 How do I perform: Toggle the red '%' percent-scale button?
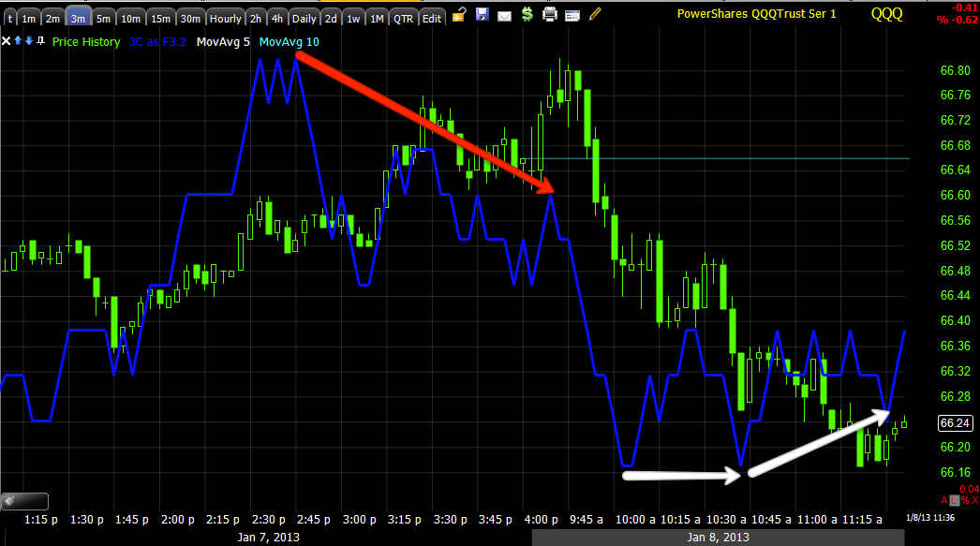(964, 500)
